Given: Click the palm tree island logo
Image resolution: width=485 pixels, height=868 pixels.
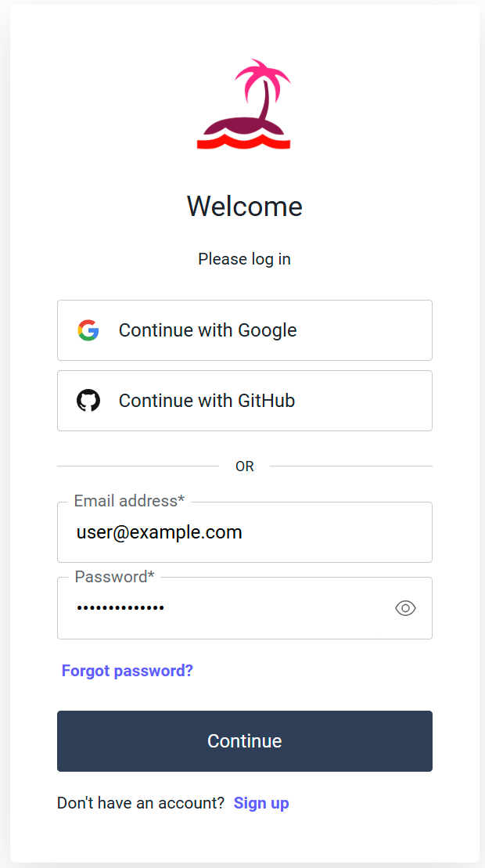Looking at the screenshot, I should point(244,105).
